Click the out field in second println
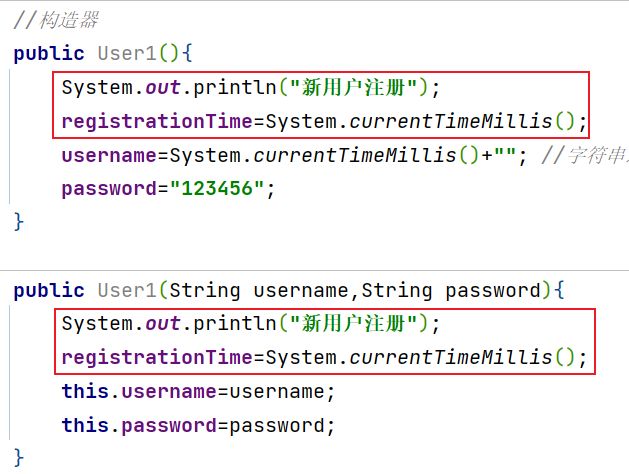 [x=163, y=324]
